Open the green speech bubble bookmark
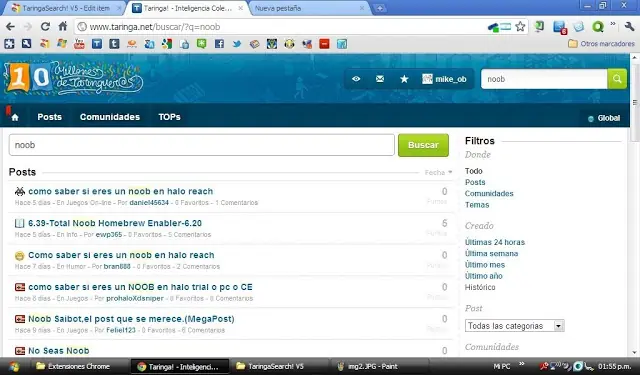 (x=202, y=44)
